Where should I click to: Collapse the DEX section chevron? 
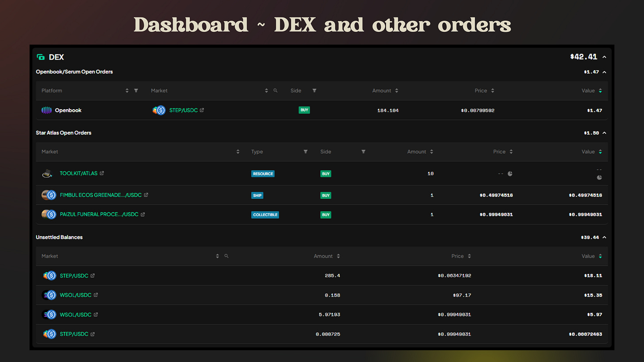(x=604, y=57)
